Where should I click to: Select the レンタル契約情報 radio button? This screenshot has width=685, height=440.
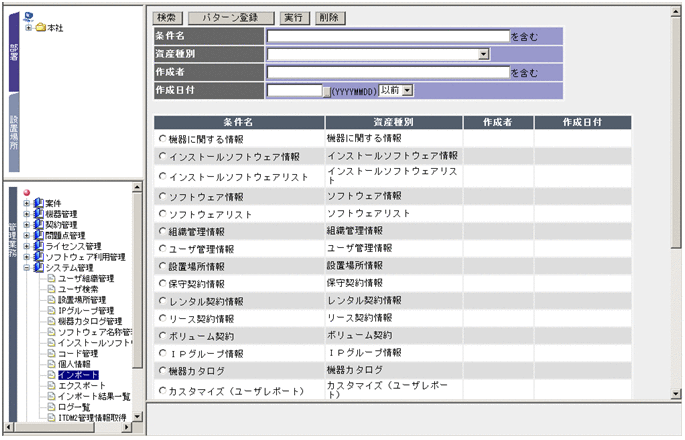pyautogui.click(x=163, y=301)
